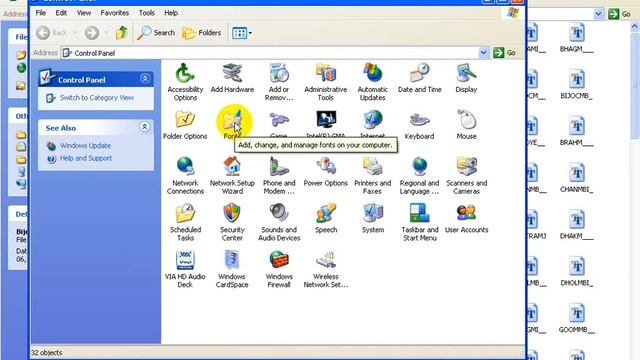Switch to Category View link
The height and width of the screenshot is (360, 640).
coord(97,98)
